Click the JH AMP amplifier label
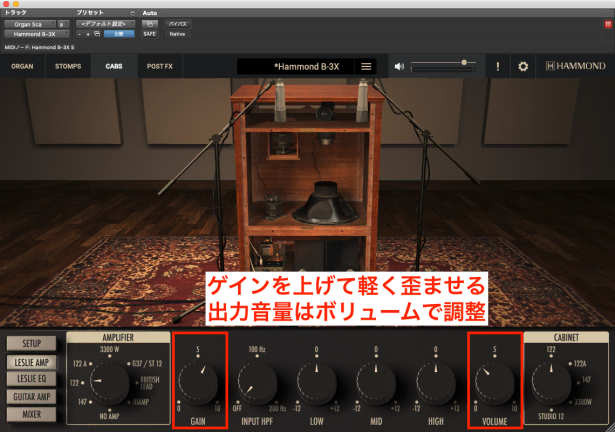This screenshot has width=615, height=432. pos(140,402)
